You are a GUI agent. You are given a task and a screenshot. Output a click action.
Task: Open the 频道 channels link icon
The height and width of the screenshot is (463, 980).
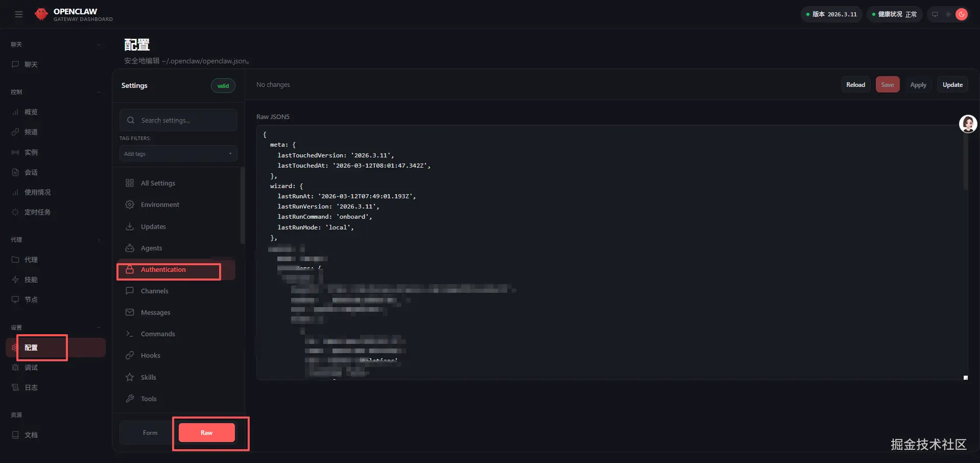(15, 132)
